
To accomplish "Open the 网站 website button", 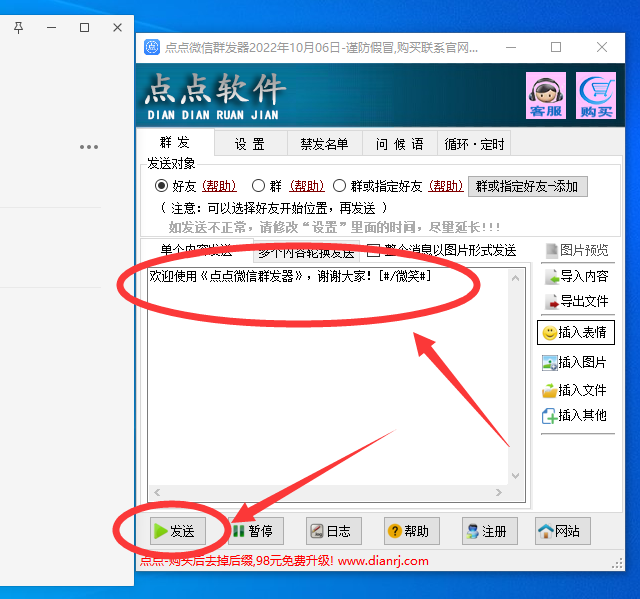I will pyautogui.click(x=563, y=531).
